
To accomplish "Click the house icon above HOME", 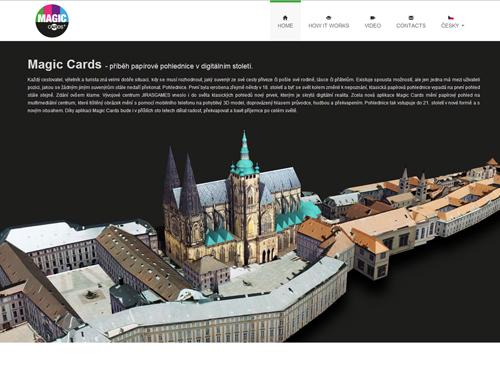I will (285, 18).
